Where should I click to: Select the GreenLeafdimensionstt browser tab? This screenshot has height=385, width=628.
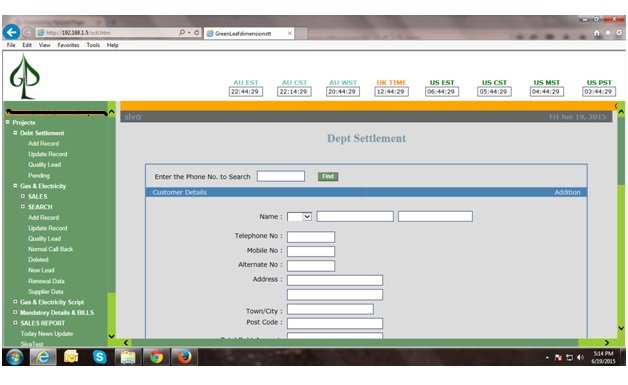coord(249,33)
